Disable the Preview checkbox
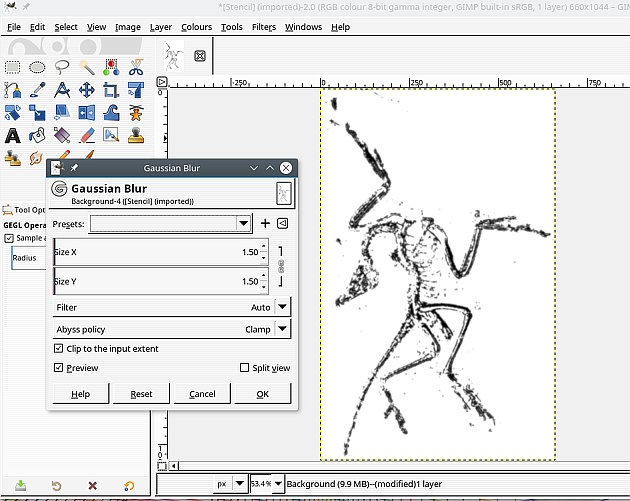Viewport: 630px width, 501px height. [58, 368]
